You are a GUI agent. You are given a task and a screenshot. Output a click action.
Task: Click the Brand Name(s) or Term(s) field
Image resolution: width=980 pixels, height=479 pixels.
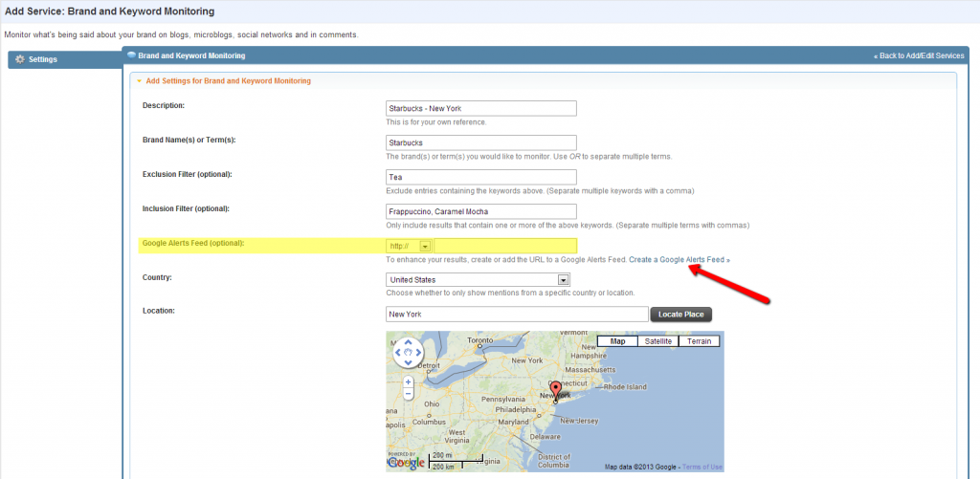[481, 143]
